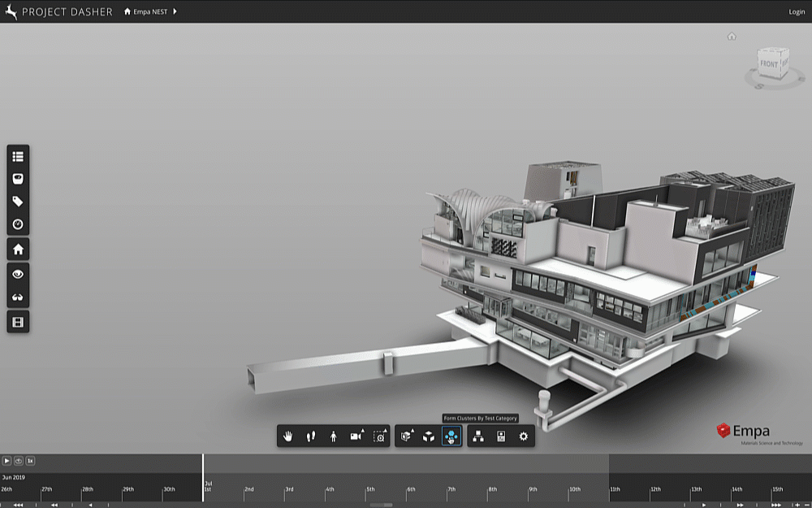Open the model browser list icon in sidebar
Image resolution: width=812 pixels, height=508 pixels.
pos(18,156)
